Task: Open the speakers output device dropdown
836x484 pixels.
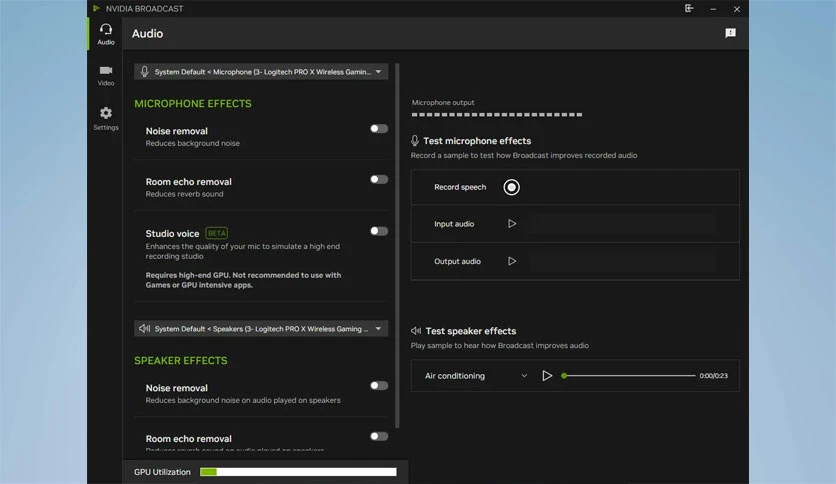Action: pos(261,328)
